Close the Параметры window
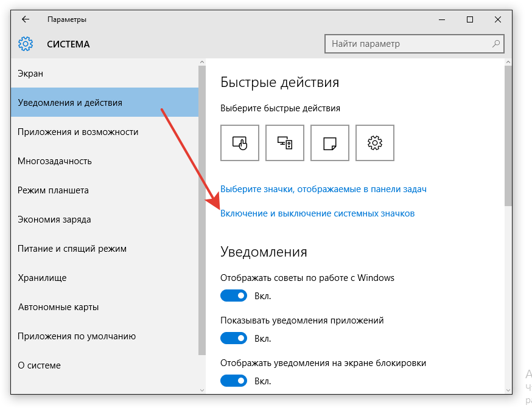This screenshot has width=532, height=408. (x=498, y=19)
